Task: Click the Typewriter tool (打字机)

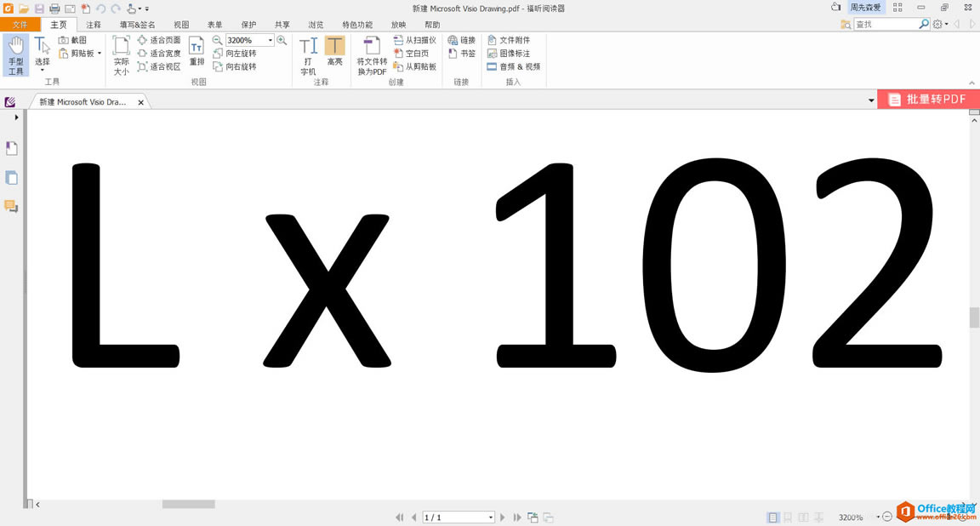Action: 308,55
